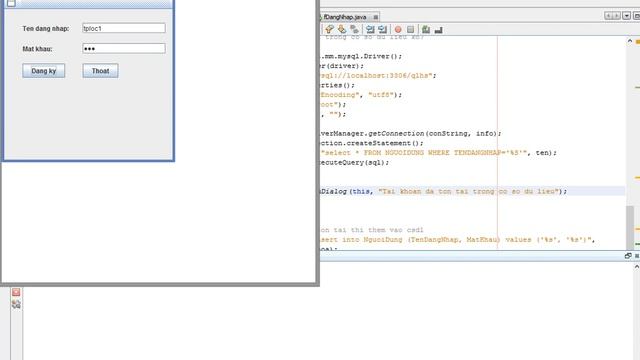The width and height of the screenshot is (640, 360).
Task: Click the editor scrollbar up arrow
Action: point(630,41)
